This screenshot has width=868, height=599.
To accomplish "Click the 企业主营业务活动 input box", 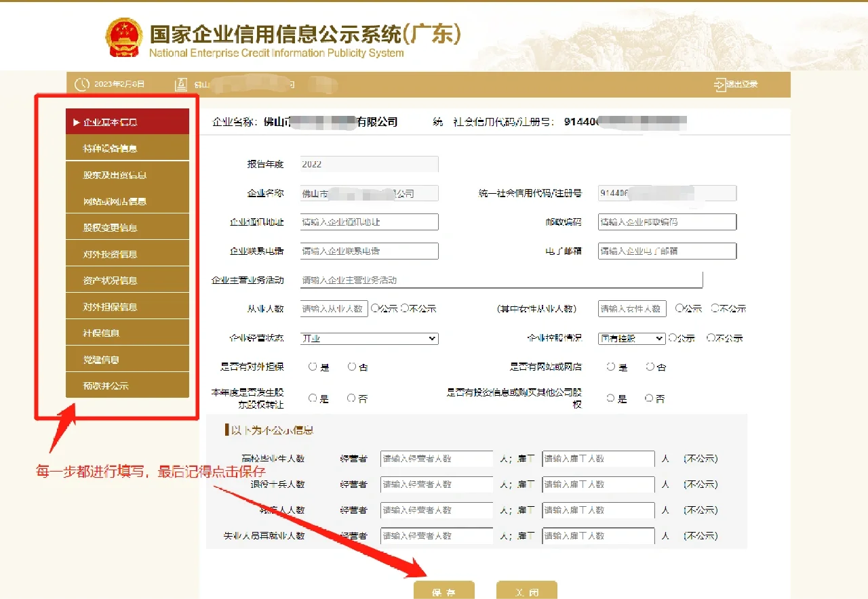I will coord(501,280).
